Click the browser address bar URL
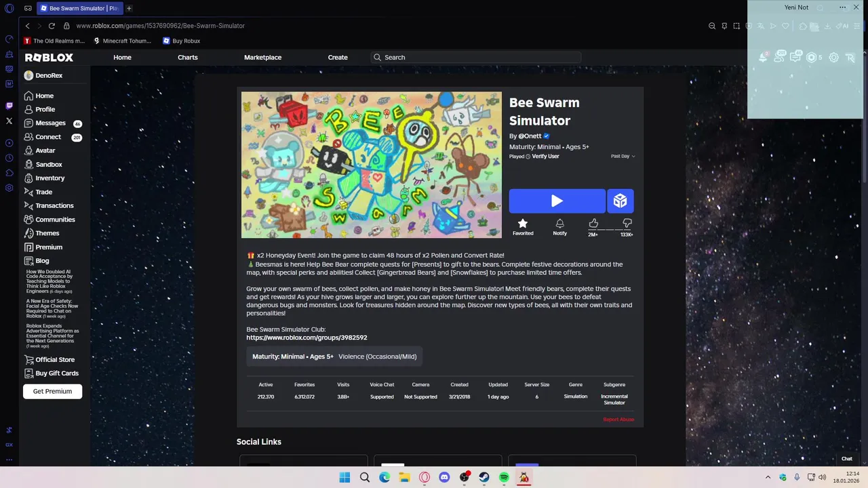 point(160,26)
